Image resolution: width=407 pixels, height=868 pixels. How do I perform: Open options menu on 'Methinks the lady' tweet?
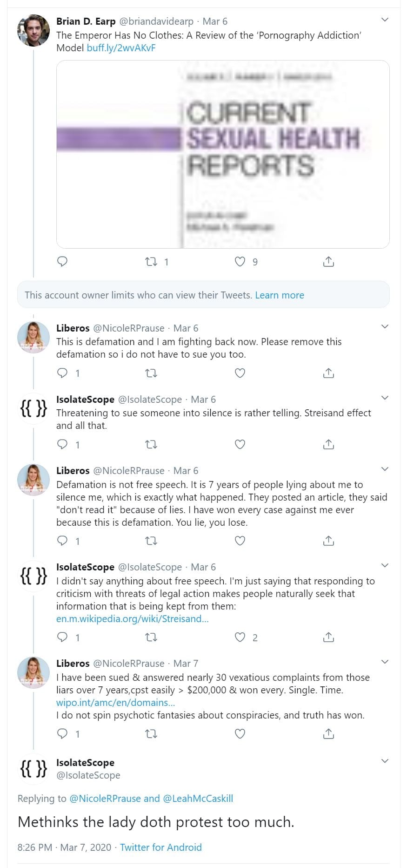pos(385,761)
